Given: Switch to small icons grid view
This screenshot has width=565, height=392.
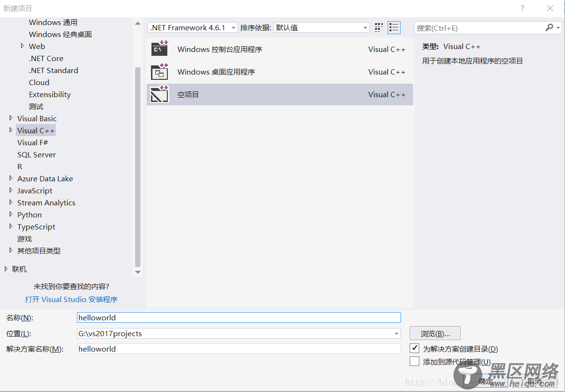Looking at the screenshot, I should coord(378,28).
